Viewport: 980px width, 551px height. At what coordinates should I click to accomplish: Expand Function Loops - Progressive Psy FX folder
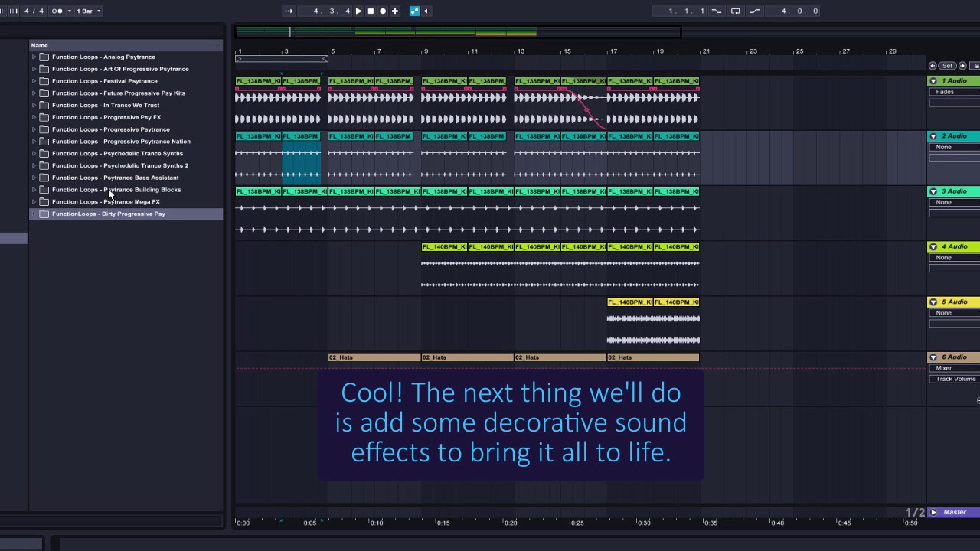pos(34,117)
